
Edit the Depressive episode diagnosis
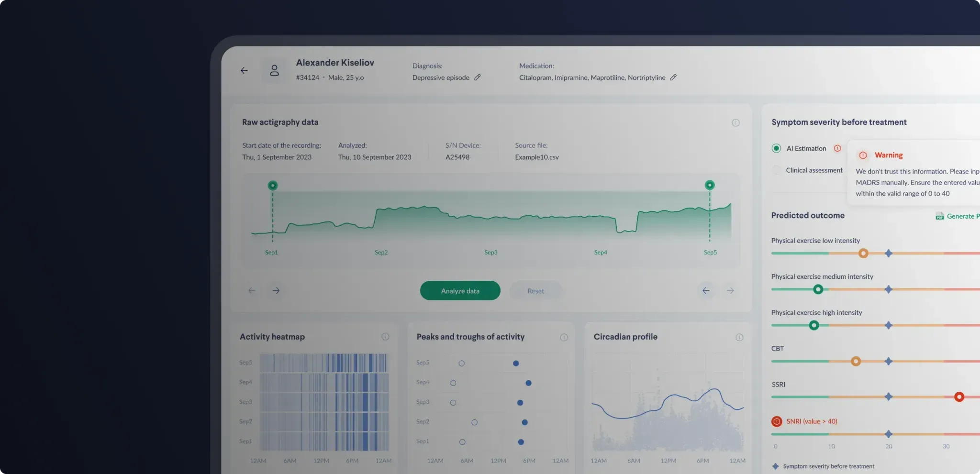[477, 77]
